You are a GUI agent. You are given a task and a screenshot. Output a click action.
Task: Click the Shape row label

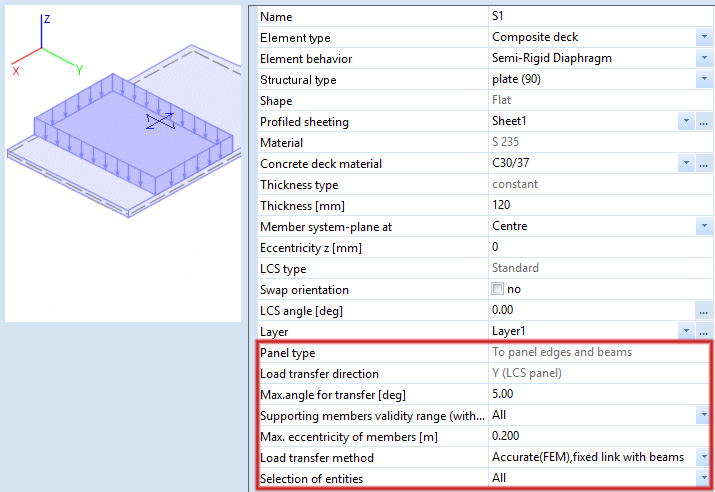[276, 101]
